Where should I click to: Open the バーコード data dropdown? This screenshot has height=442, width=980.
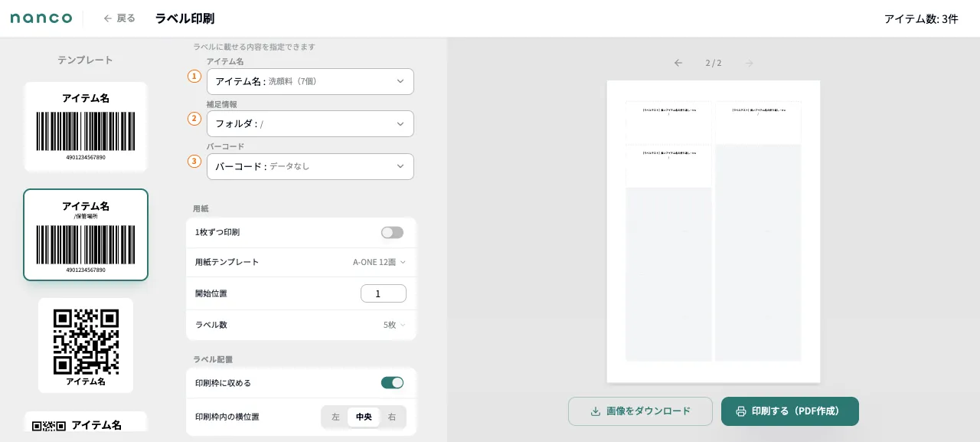310,166
